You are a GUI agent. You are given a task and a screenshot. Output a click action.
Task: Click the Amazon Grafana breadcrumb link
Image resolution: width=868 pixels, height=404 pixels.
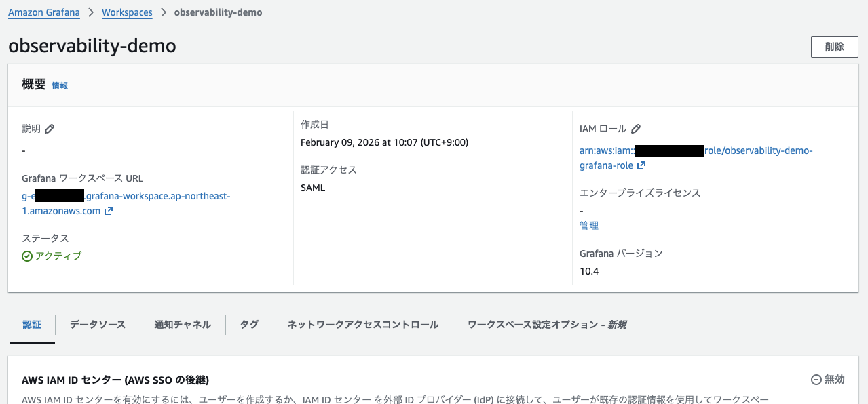coord(43,12)
